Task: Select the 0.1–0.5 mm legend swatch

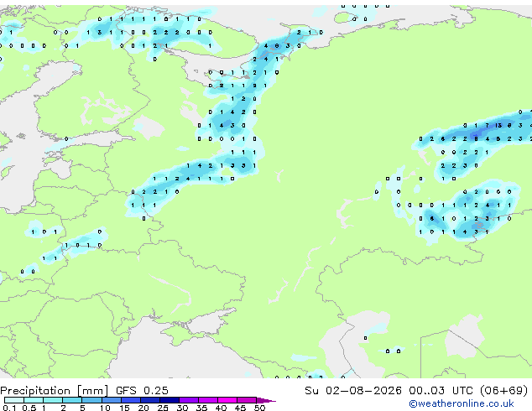Action: coord(14,400)
